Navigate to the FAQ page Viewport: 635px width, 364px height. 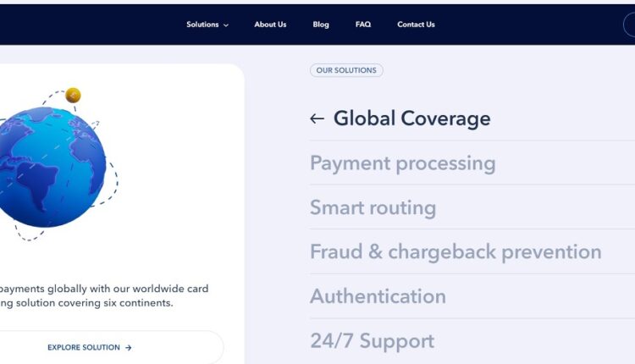pos(363,25)
